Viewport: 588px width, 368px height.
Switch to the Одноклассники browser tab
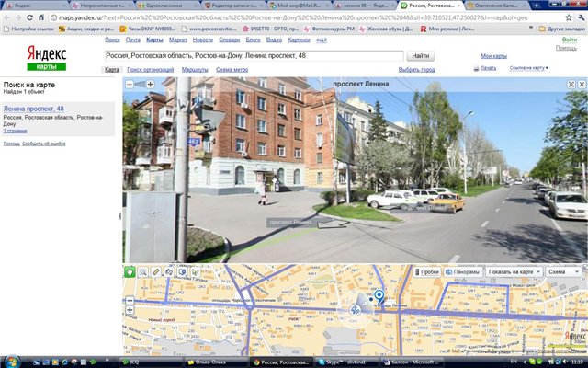168,6
